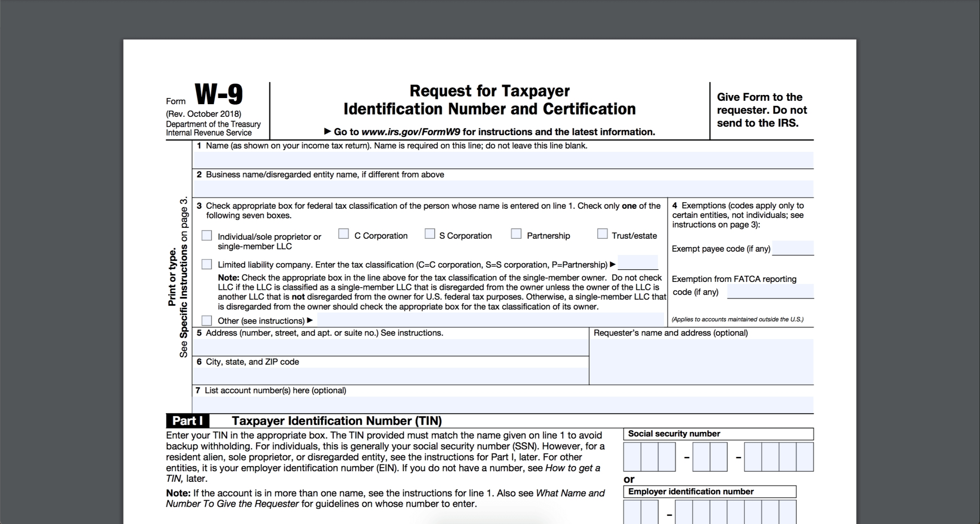The width and height of the screenshot is (980, 524).
Task: Click the Name field on line 1
Action: point(506,159)
